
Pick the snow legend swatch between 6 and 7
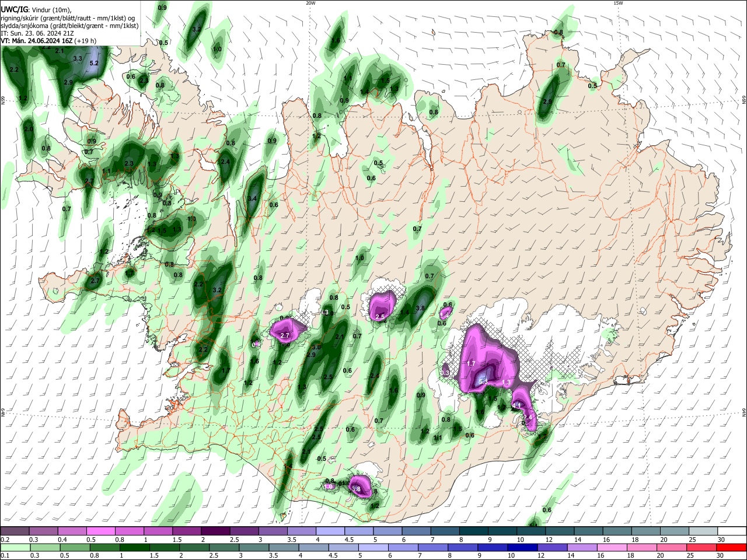[x=416, y=531]
